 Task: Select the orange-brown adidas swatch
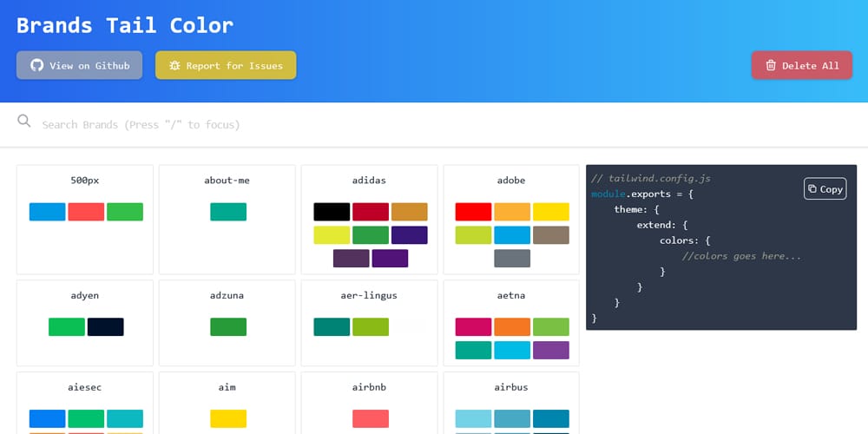tap(409, 212)
